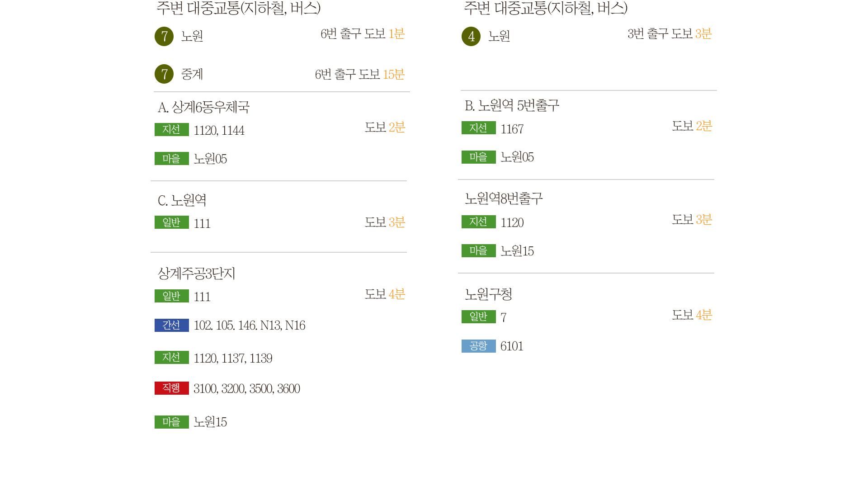Viewport: 868px width, 491px height.
Task: Click the 지선 badge next to 1167
Action: pyautogui.click(x=478, y=128)
